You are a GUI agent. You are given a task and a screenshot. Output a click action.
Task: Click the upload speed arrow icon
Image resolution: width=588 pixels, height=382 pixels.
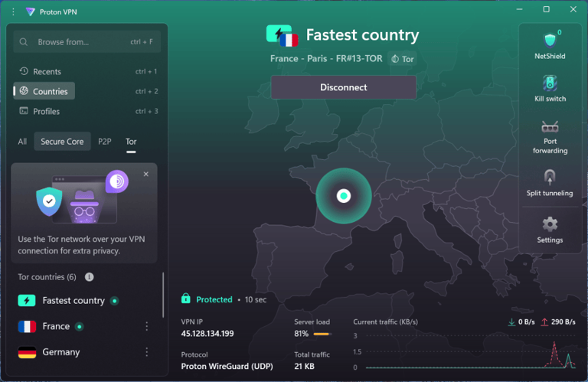(x=544, y=322)
